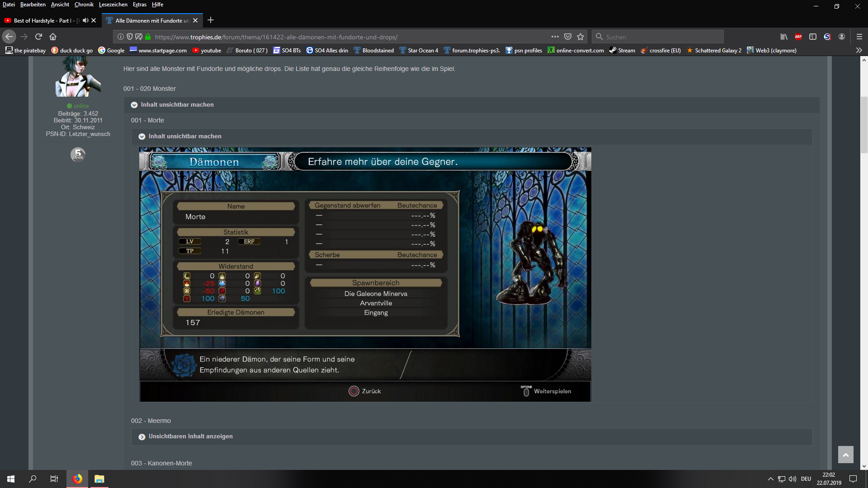Show the Firefox library icon
Screen dimensions: 868x488
pos(784,37)
